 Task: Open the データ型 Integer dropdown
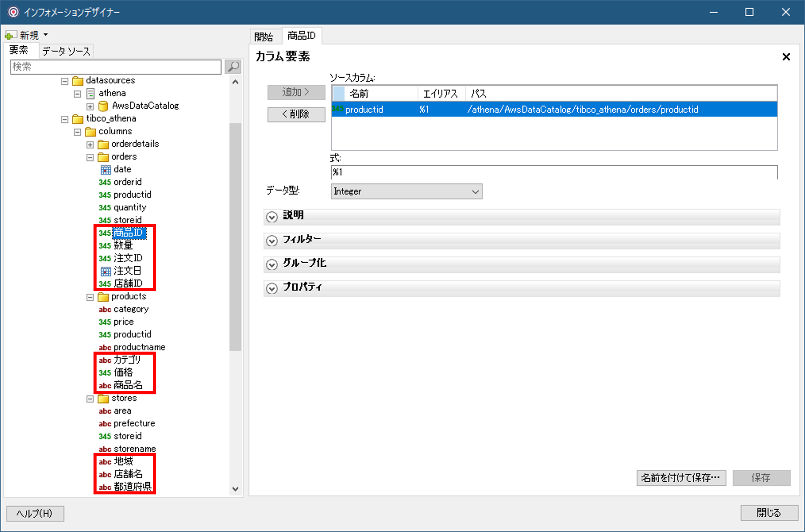(407, 192)
